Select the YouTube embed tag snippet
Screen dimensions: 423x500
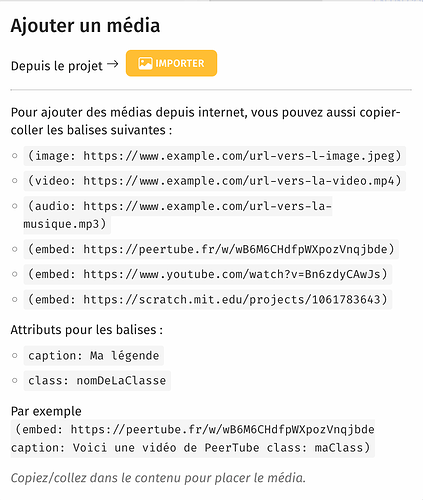tap(208, 274)
